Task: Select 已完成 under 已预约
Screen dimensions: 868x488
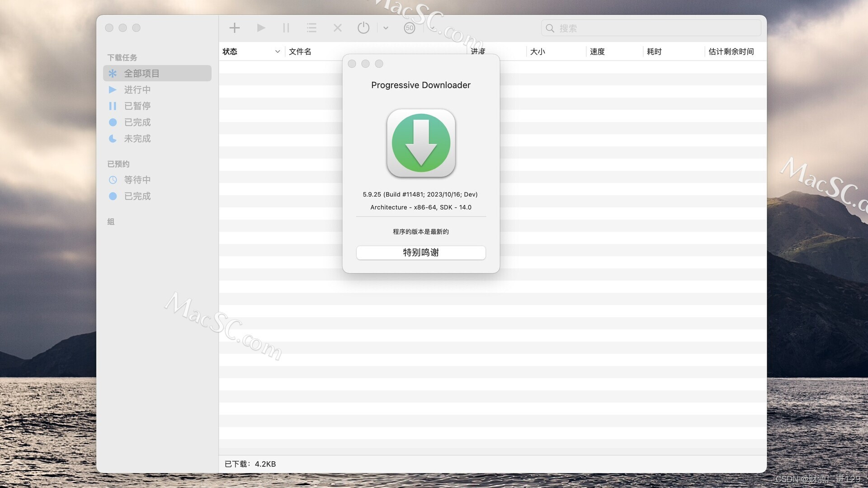Action: 157,196
